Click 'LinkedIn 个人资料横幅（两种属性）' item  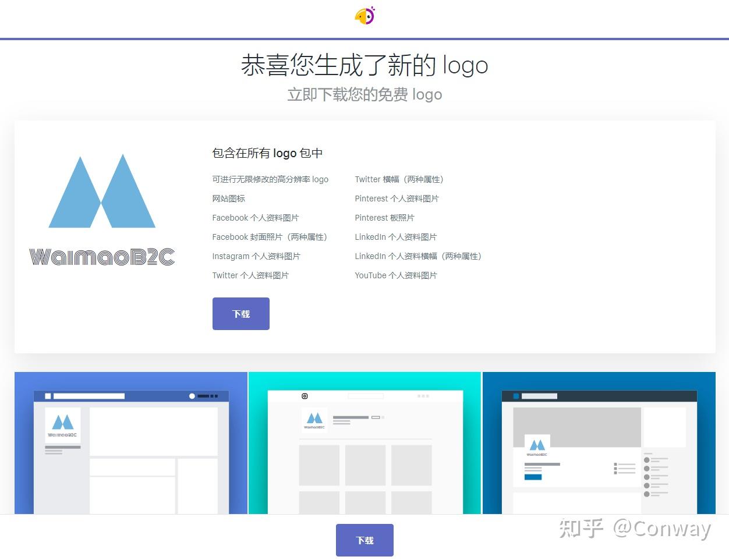(420, 256)
